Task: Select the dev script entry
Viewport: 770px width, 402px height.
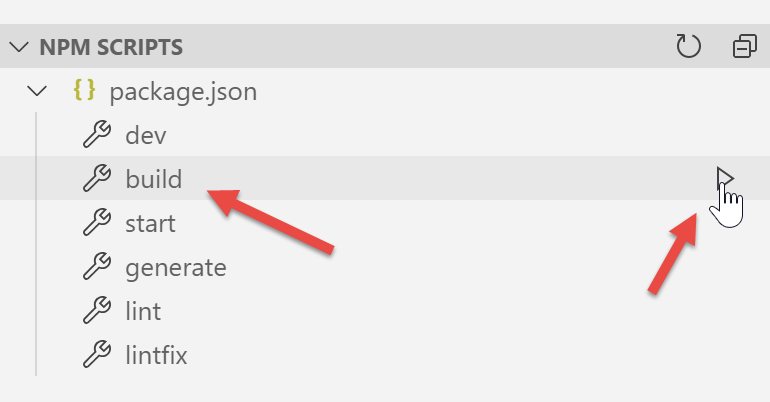Action: (x=146, y=135)
